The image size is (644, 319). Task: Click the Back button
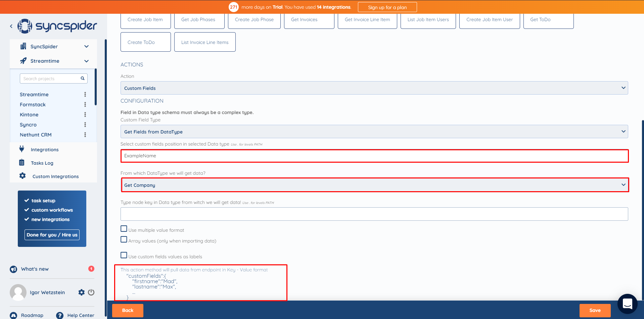click(128, 310)
